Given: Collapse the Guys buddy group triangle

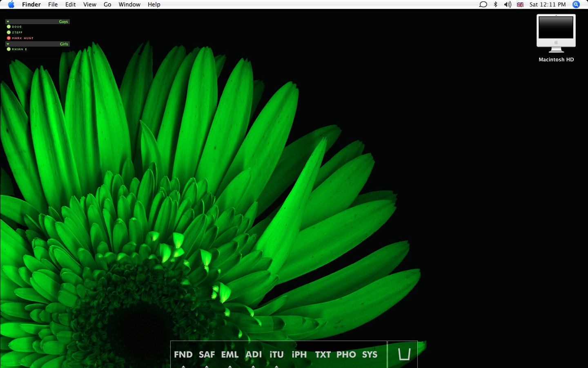Looking at the screenshot, I should tap(8, 22).
